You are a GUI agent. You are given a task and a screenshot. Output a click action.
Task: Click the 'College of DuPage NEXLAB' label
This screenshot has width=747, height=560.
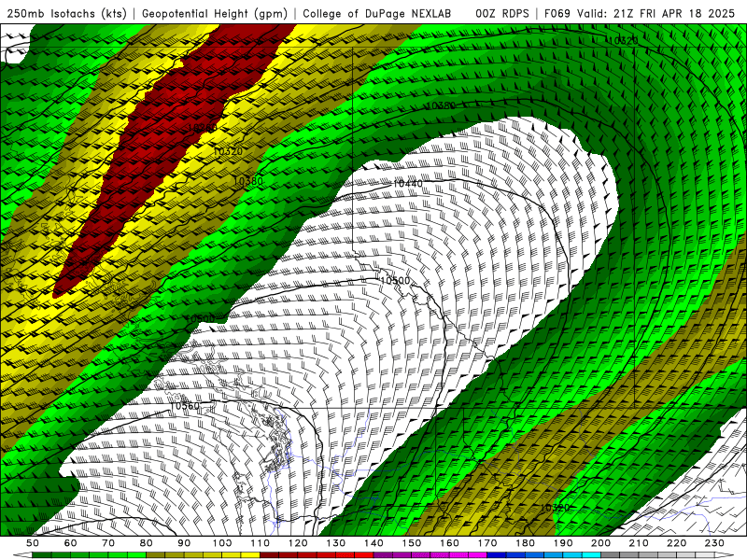(x=377, y=13)
